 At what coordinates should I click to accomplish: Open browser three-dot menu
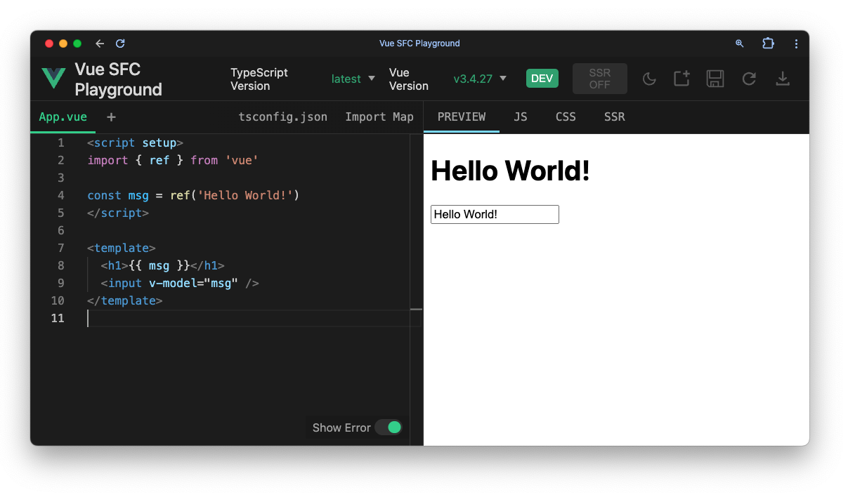click(796, 44)
